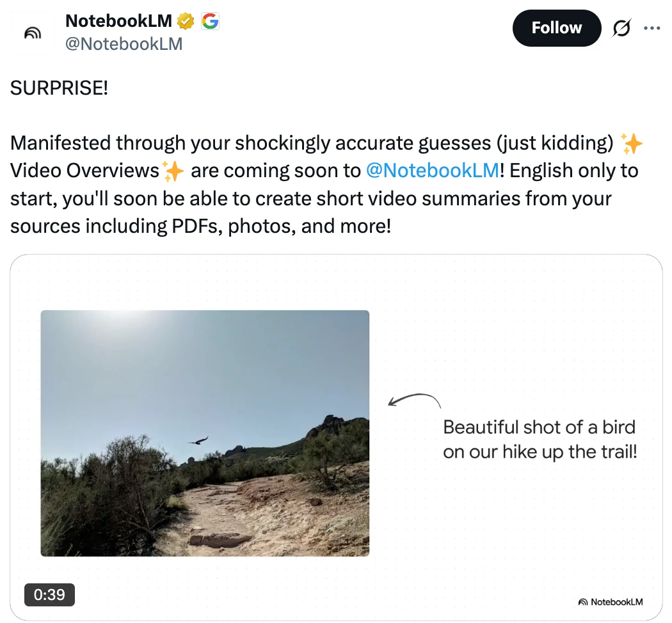Click the Google affiliation badge

pos(210,21)
